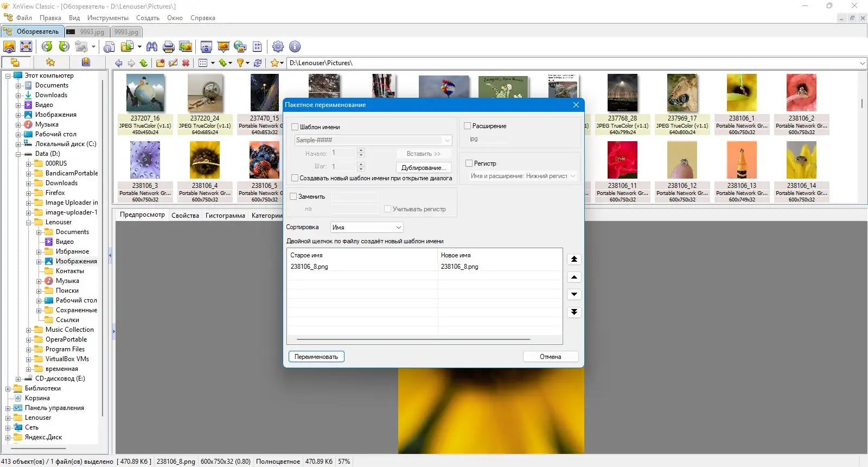The image size is (868, 467).
Task: Click the Переименовать button
Action: pyautogui.click(x=316, y=357)
